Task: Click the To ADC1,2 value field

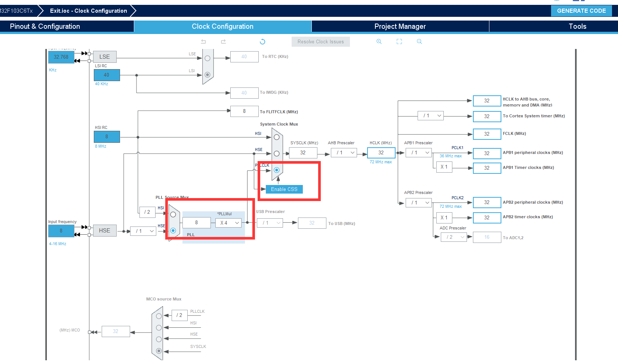Action: click(487, 237)
